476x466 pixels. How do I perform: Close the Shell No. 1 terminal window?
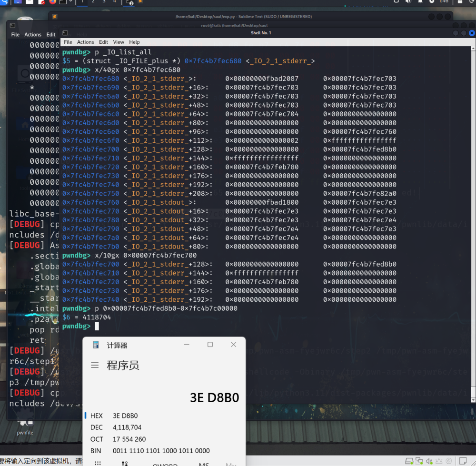point(471,33)
